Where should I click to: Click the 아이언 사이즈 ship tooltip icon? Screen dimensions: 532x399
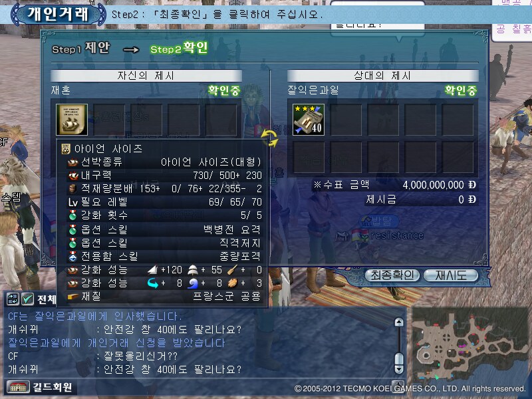tap(66, 148)
